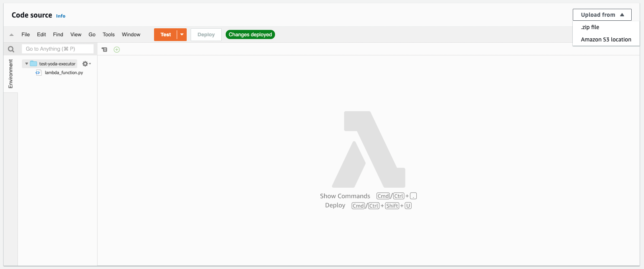Image resolution: width=644 pixels, height=269 pixels.
Task: Open the Test button dropdown arrow
Action: click(x=182, y=35)
